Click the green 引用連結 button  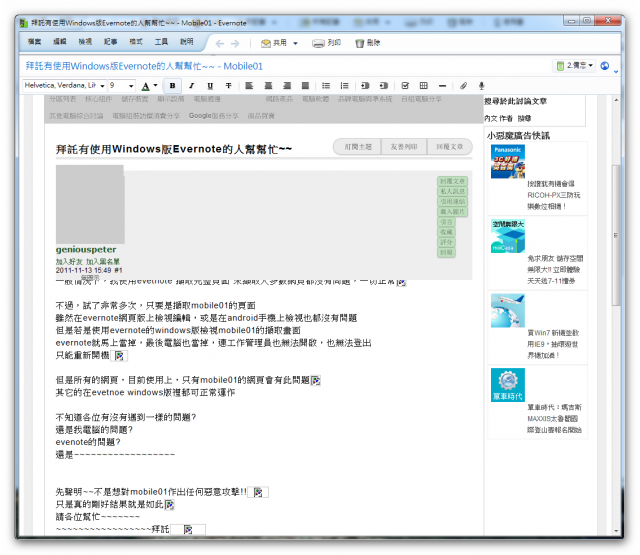click(452, 202)
